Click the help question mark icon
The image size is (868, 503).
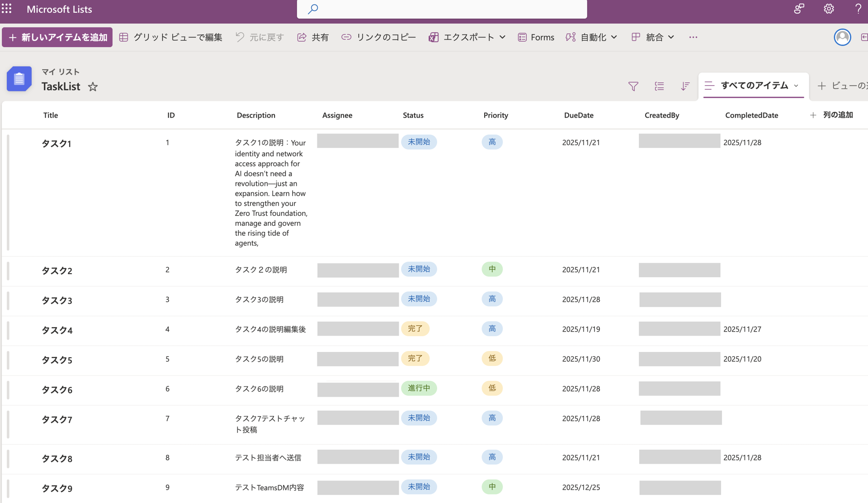point(858,9)
